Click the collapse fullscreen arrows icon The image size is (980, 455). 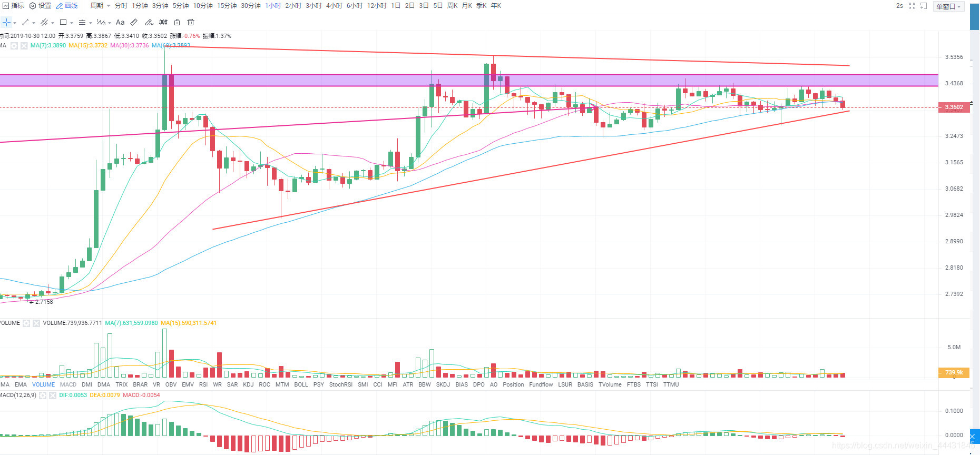(912, 6)
